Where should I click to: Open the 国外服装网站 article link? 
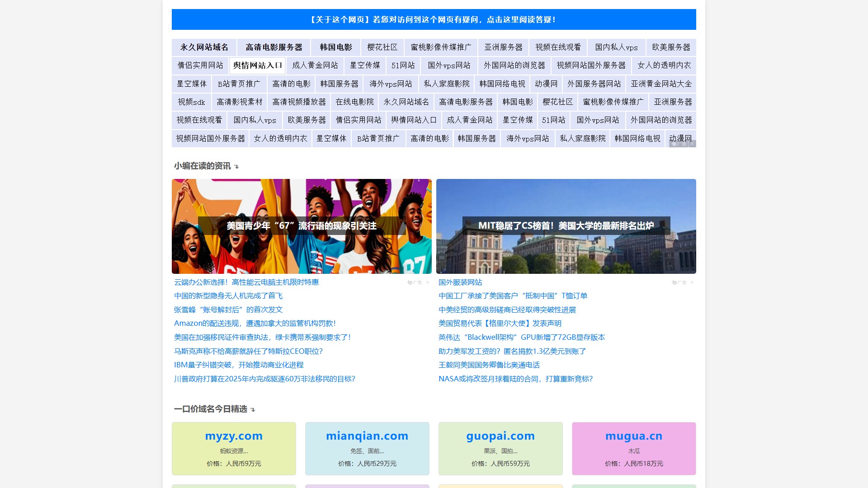coord(460,282)
